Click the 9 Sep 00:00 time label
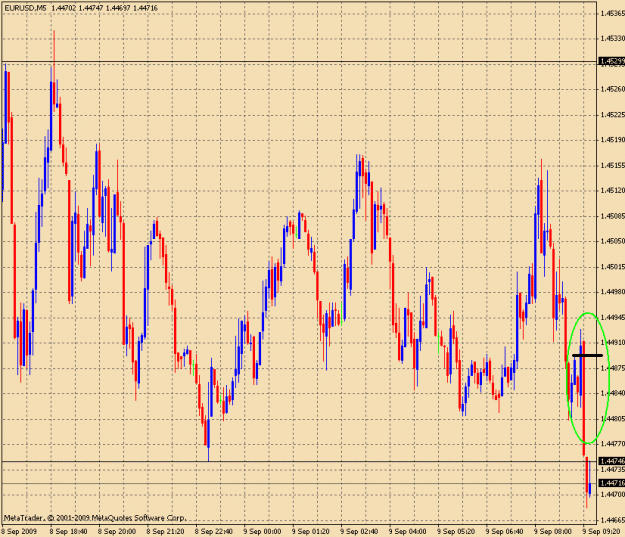The width and height of the screenshot is (625, 537). [x=262, y=531]
